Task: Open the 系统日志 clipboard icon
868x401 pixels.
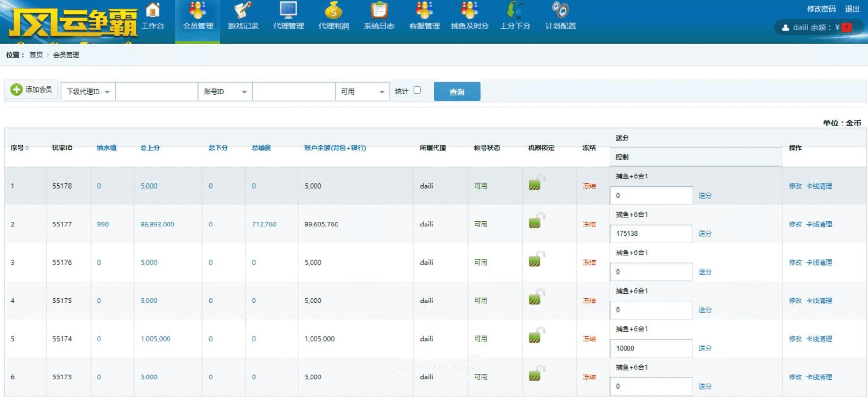Action: 379,11
